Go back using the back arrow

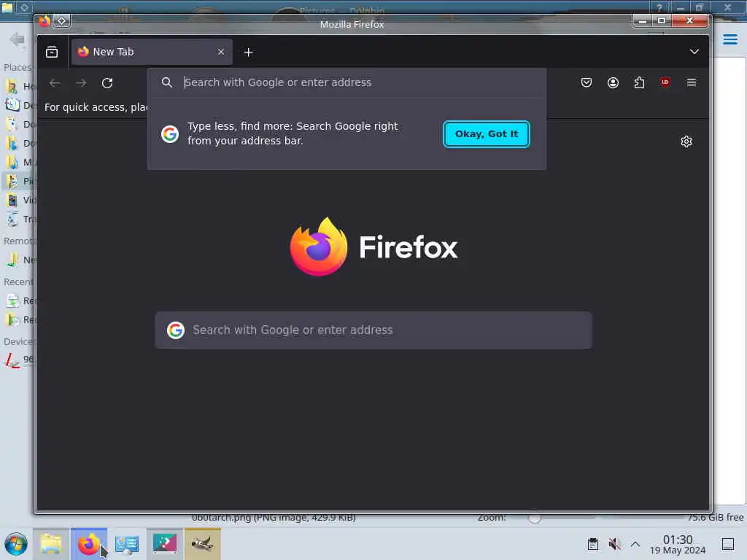click(x=55, y=83)
